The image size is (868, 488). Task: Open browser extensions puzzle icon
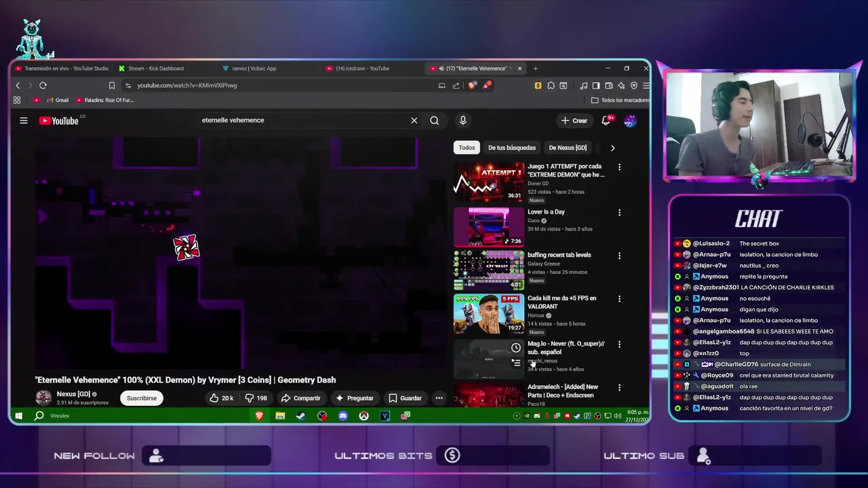(x=551, y=85)
